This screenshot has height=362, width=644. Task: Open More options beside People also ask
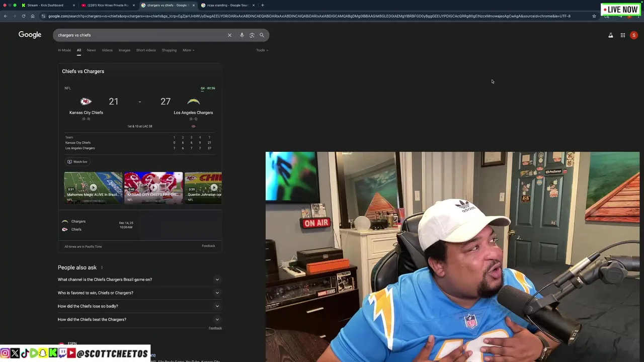(x=102, y=267)
